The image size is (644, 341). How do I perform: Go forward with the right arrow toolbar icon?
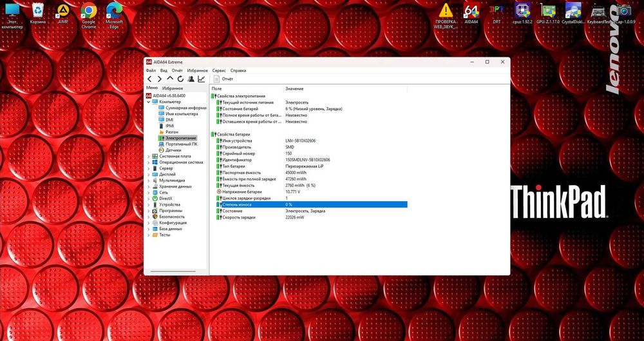coord(159,79)
